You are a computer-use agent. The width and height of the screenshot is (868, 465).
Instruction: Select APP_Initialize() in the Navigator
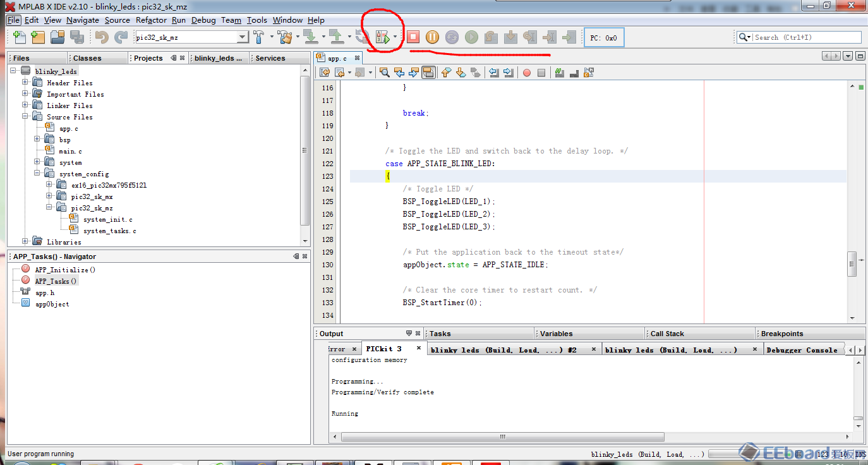click(65, 270)
